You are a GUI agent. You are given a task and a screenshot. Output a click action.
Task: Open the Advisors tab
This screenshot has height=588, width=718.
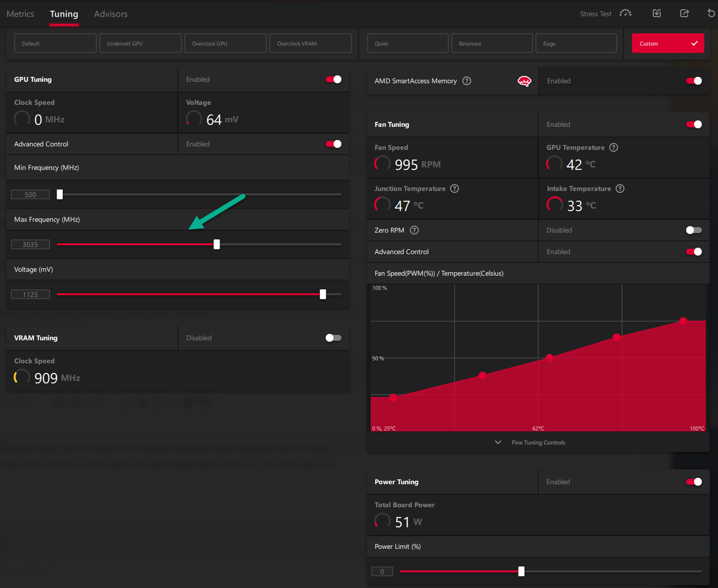click(111, 14)
